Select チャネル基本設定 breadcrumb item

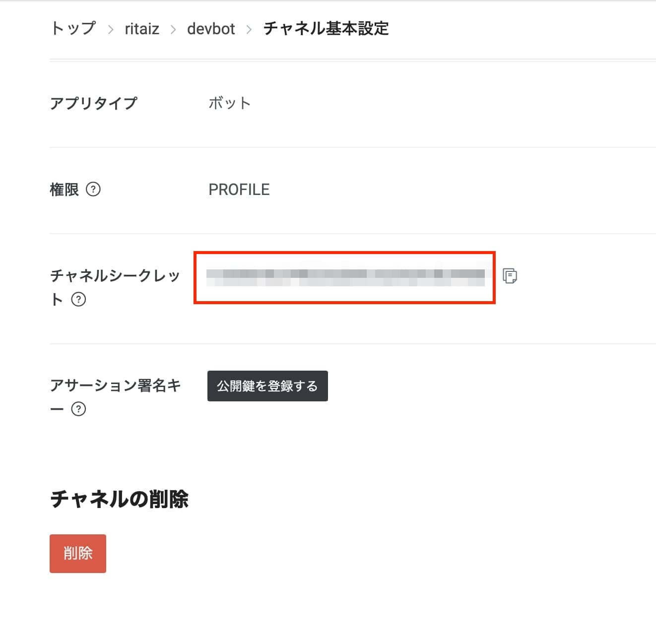326,29
